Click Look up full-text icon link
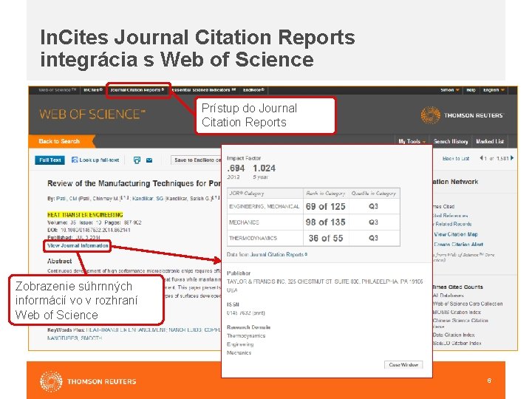The image size is (532, 399). (95, 160)
